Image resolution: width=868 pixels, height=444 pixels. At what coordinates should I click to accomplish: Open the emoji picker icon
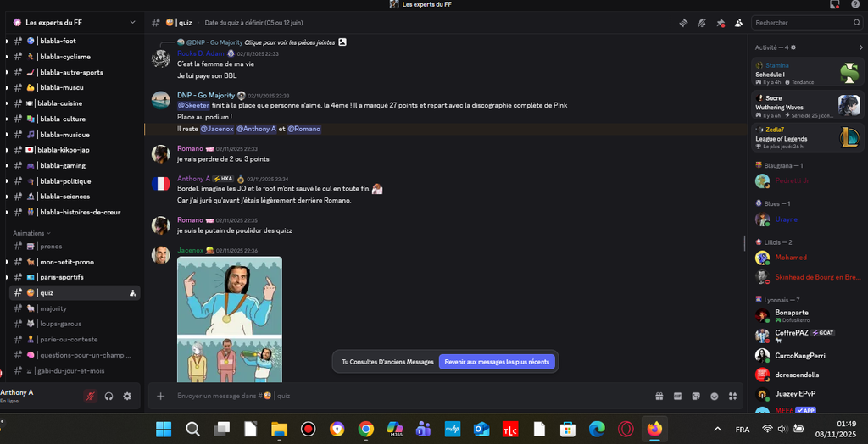coord(715,396)
